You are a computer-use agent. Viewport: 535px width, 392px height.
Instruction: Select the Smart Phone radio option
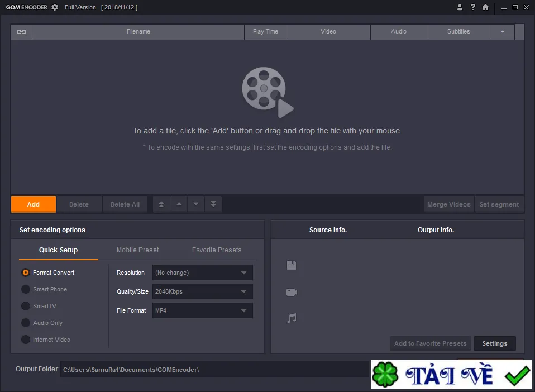click(26, 289)
